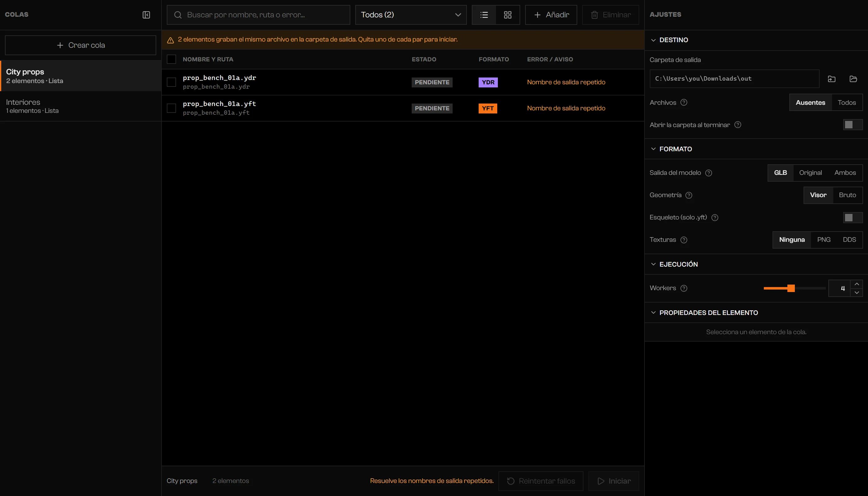This screenshot has width=868, height=496.
Task: Open the output folder browse icon
Action: pos(853,79)
